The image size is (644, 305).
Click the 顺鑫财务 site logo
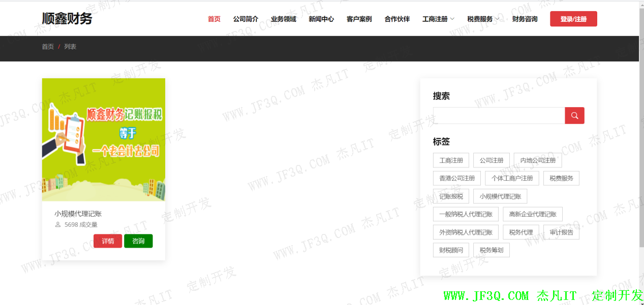67,19
